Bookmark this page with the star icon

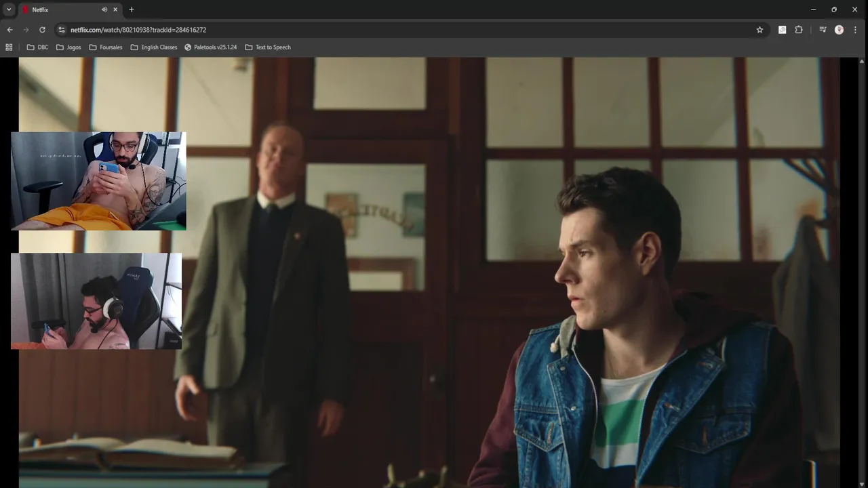(759, 30)
